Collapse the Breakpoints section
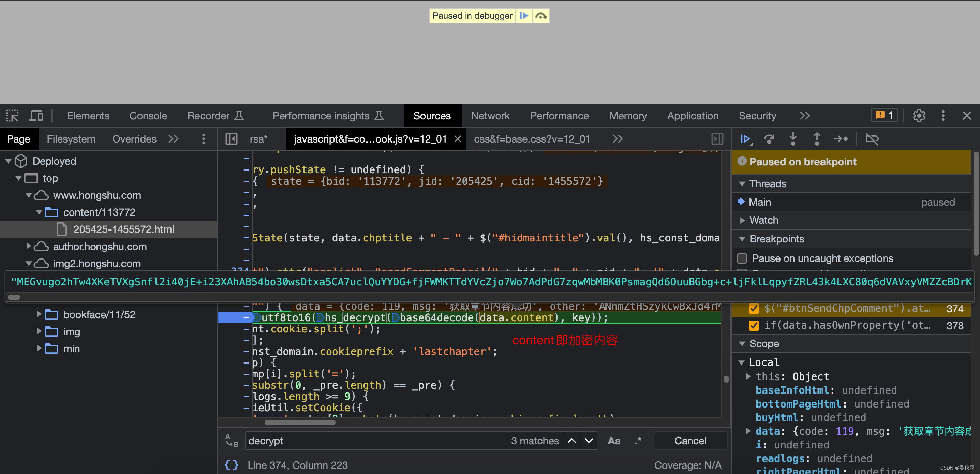The image size is (980, 474). [x=742, y=239]
